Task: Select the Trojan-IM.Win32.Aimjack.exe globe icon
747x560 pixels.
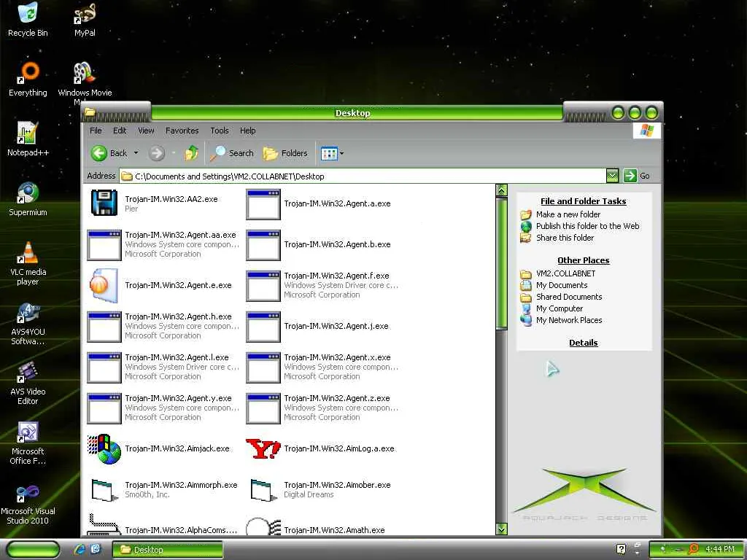Action: [104, 448]
